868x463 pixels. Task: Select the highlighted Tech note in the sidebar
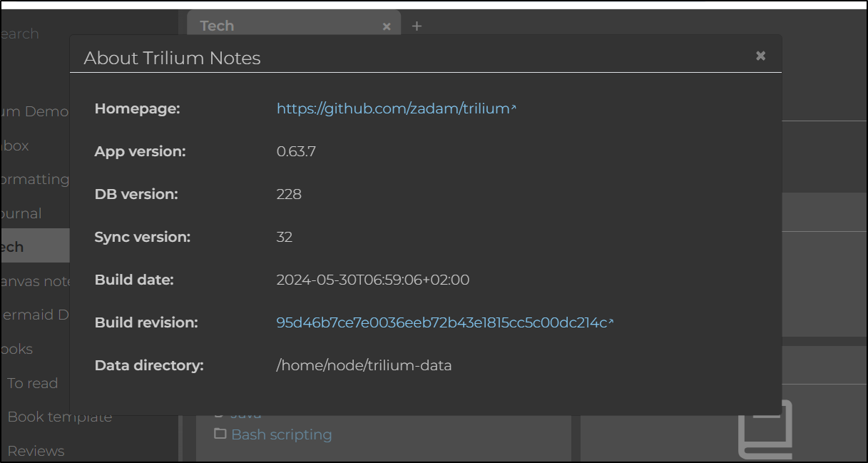[35, 247]
